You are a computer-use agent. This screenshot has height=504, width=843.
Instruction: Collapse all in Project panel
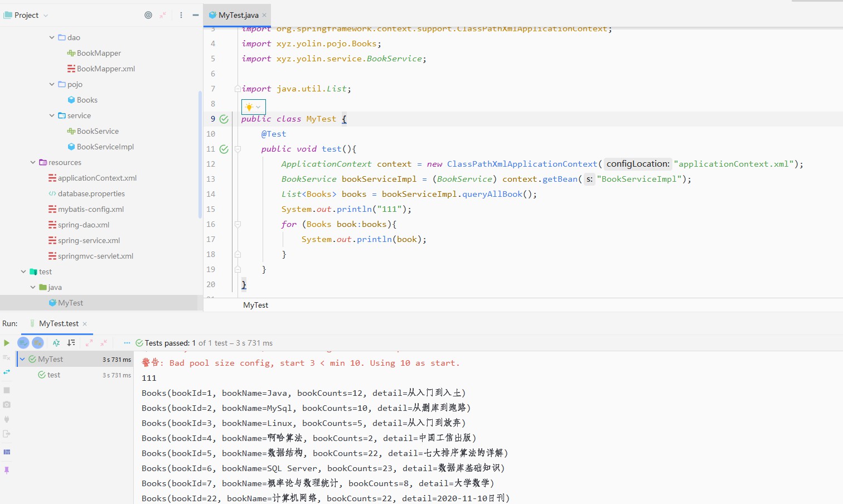pyautogui.click(x=163, y=15)
